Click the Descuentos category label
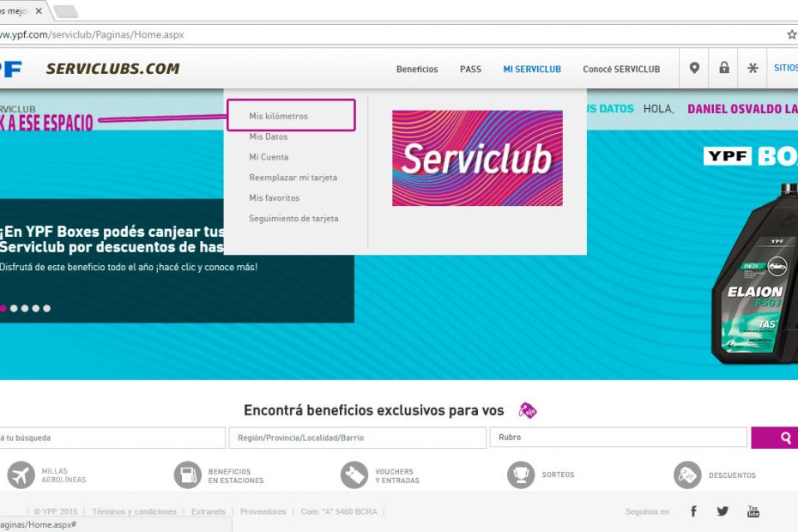This screenshot has width=798, height=532. point(732,475)
